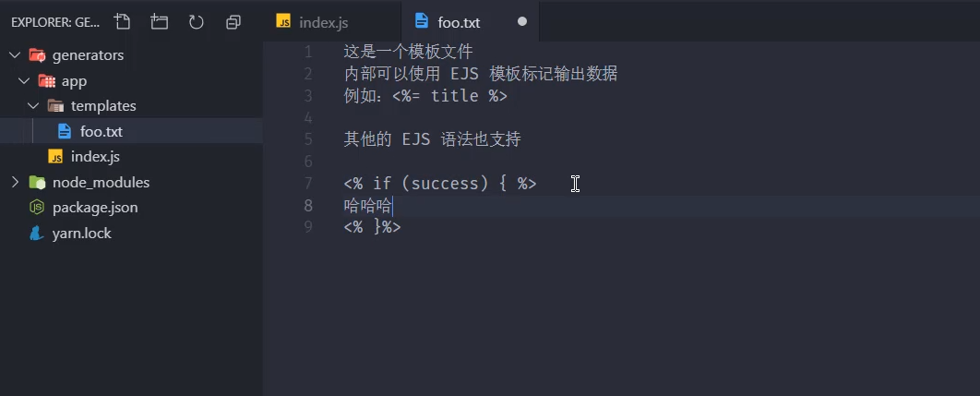Collapse the generators folder chevron
Screen dimensions: 980x396
click(x=14, y=54)
